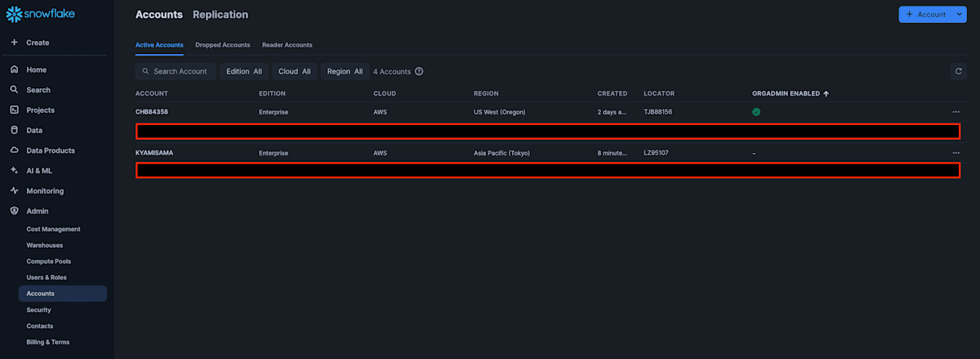This screenshot has height=359, width=980.
Task: Select the Accounts heading tab
Action: click(159, 15)
